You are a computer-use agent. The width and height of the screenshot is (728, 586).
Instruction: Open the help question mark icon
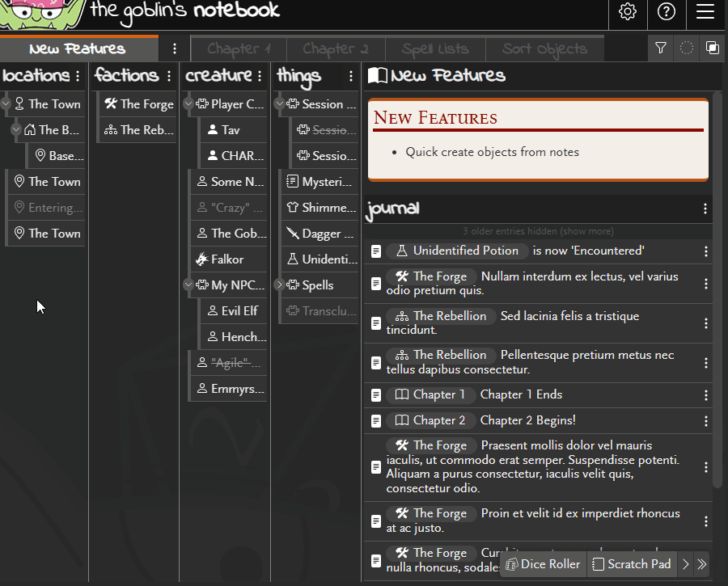point(667,12)
